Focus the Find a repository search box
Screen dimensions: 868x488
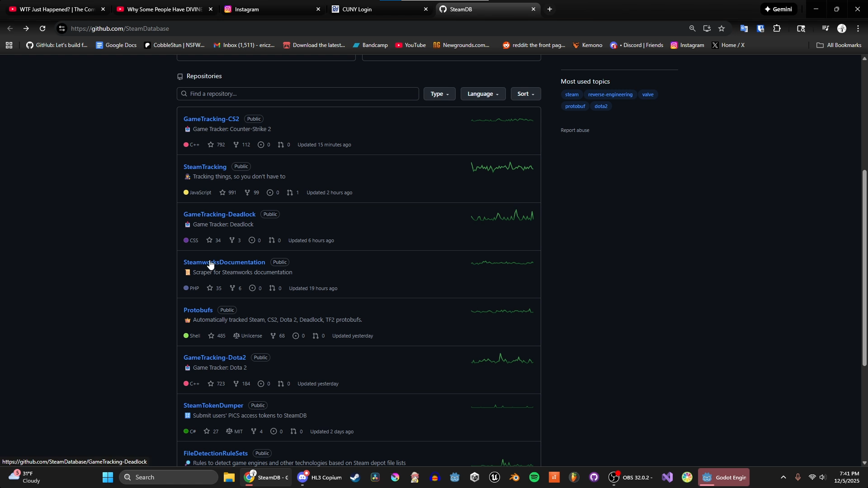pyautogui.click(x=298, y=94)
